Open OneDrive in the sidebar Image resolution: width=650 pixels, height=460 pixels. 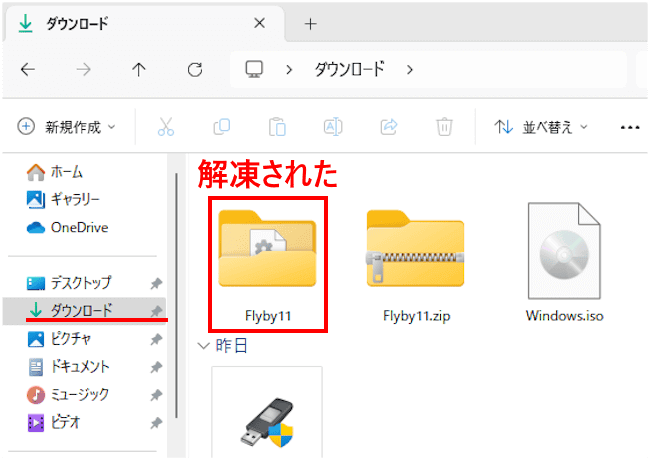[67, 227]
